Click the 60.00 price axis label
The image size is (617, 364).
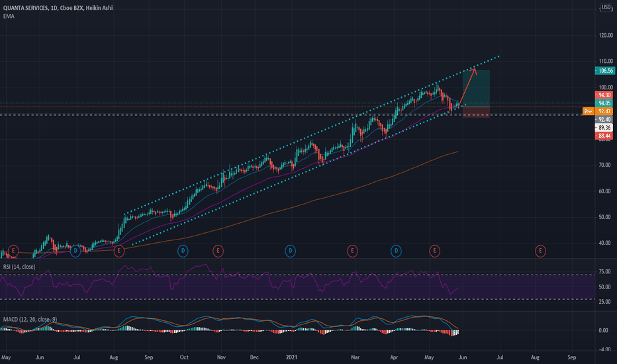(606, 191)
